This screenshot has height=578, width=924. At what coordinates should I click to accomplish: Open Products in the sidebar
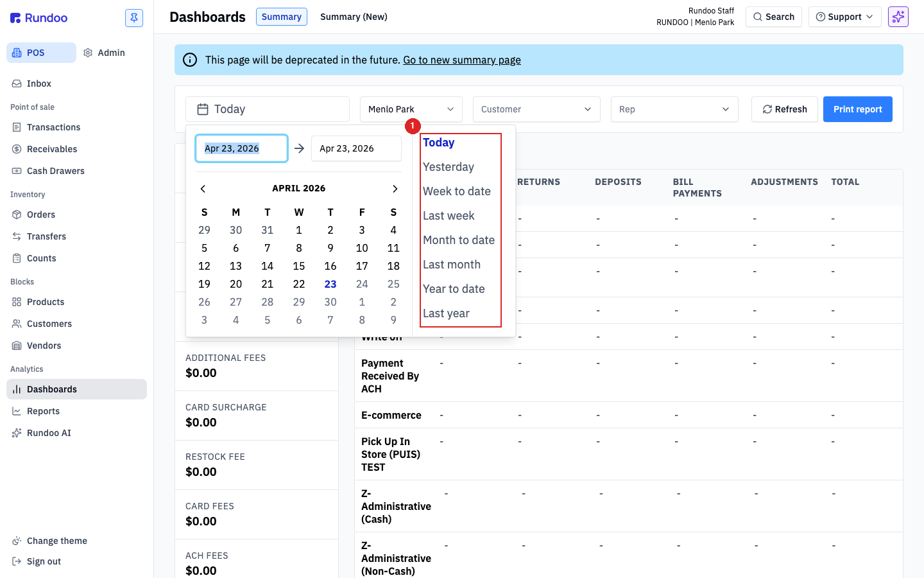[77, 302]
